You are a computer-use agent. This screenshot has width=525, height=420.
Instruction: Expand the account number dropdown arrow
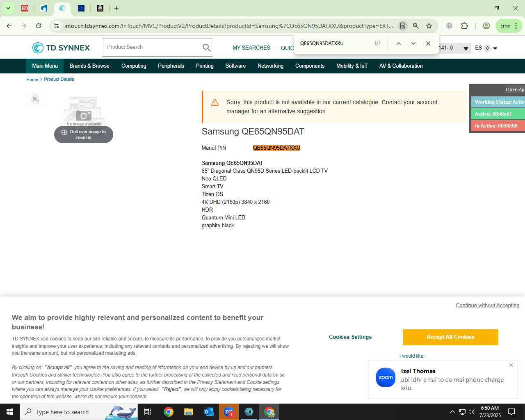point(466,48)
